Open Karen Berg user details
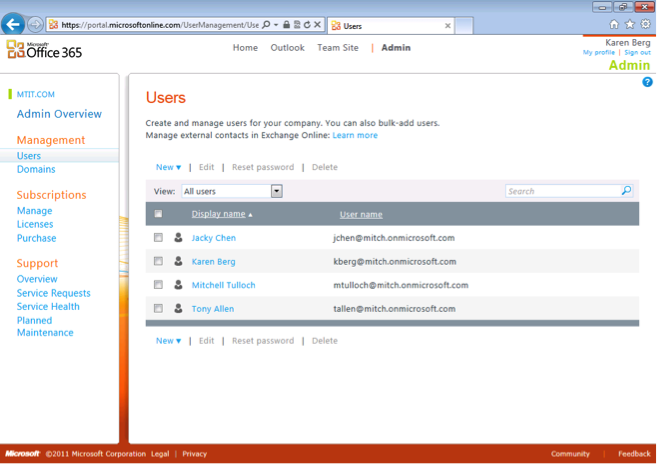This screenshot has height=464, width=657. (x=213, y=262)
